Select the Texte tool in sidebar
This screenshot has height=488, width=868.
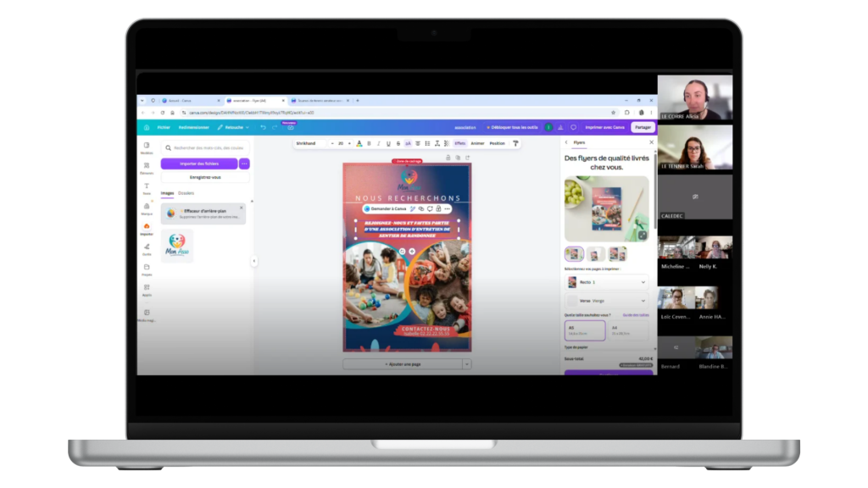point(147,188)
